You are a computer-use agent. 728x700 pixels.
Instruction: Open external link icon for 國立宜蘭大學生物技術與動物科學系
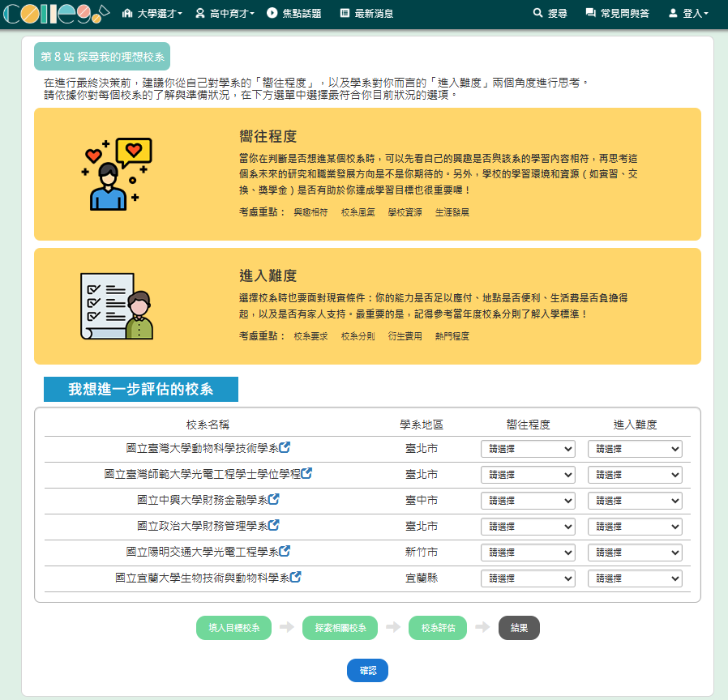tap(296, 577)
